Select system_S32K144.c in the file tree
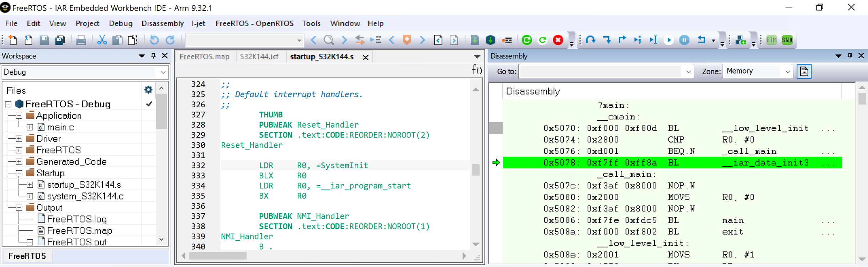Screen dimensions: 868x267 [x=85, y=196]
